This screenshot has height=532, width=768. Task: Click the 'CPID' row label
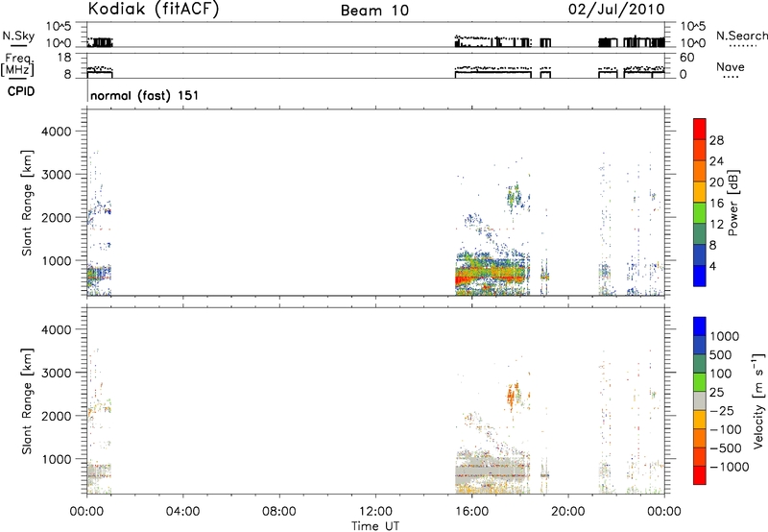(x=21, y=91)
